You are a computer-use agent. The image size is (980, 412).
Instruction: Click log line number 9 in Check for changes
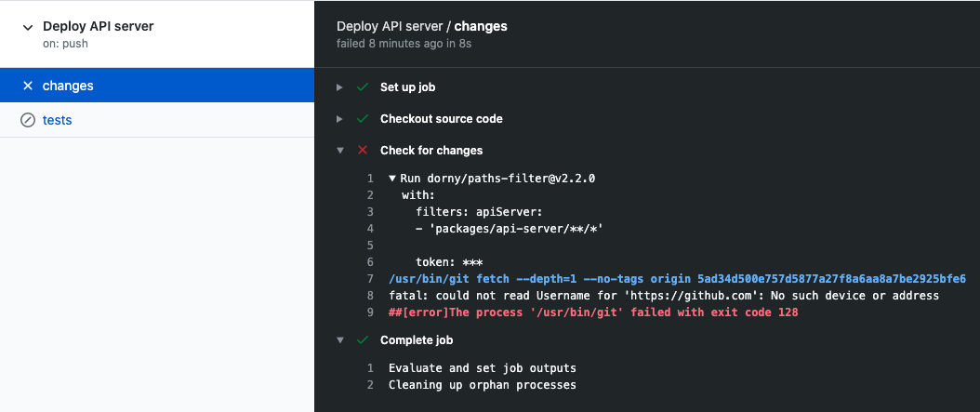point(370,312)
